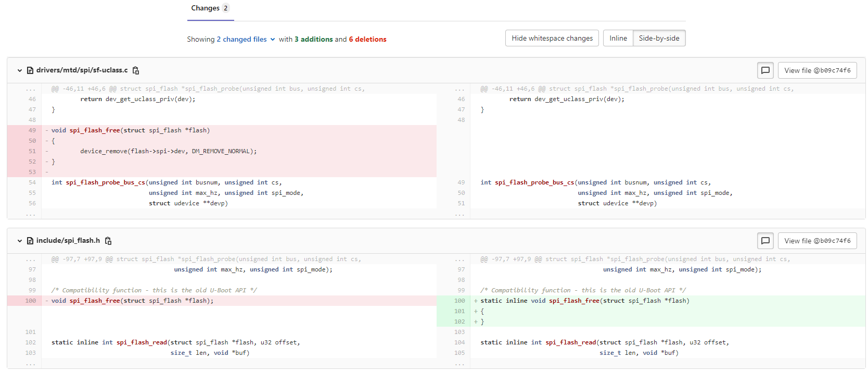Click deleted line number 49
868x371 pixels.
pos(32,130)
